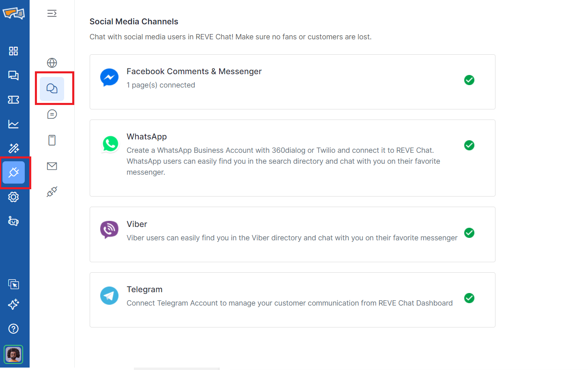Click the Connect Telegram Account description text

coord(289,303)
